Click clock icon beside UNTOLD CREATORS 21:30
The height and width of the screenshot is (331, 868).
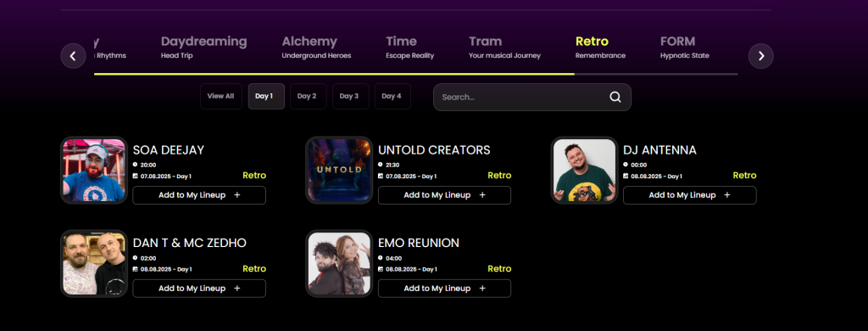[x=381, y=165]
